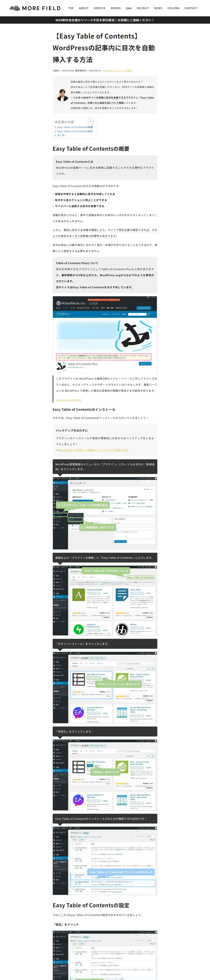The width and height of the screenshot is (210, 980).
Task: Click the bullet '目次から各セクションに飛ぶことができる'
Action: point(81,200)
